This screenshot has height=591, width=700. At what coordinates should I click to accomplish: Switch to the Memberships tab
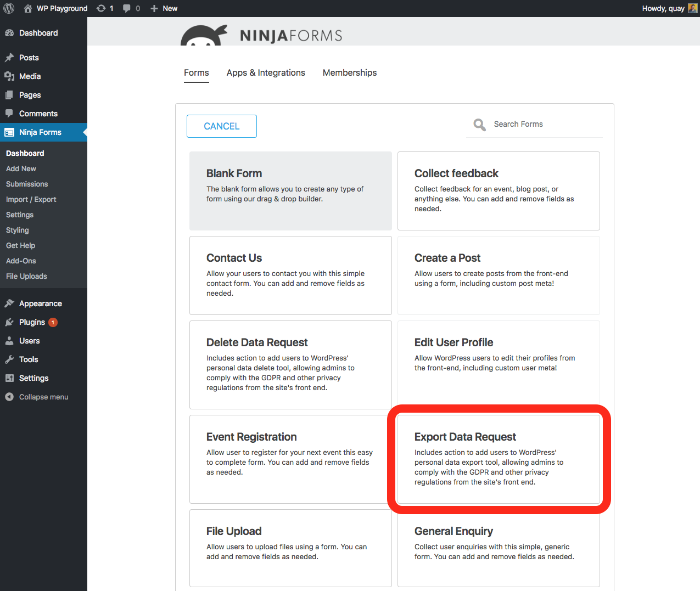350,72
